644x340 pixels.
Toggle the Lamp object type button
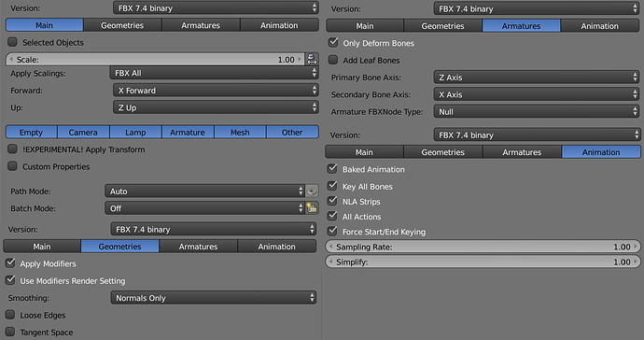(135, 132)
